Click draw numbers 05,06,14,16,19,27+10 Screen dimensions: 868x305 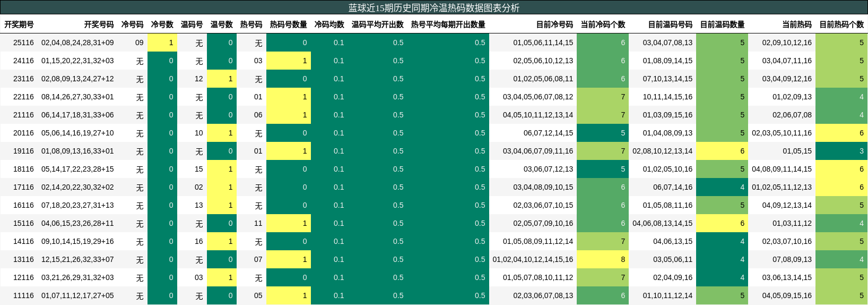pyautogui.click(x=77, y=133)
